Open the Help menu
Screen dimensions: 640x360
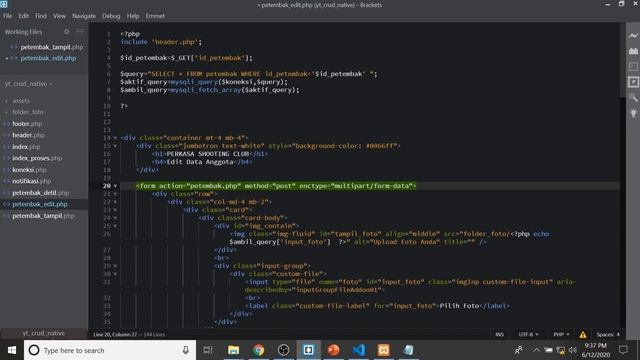coord(133,16)
